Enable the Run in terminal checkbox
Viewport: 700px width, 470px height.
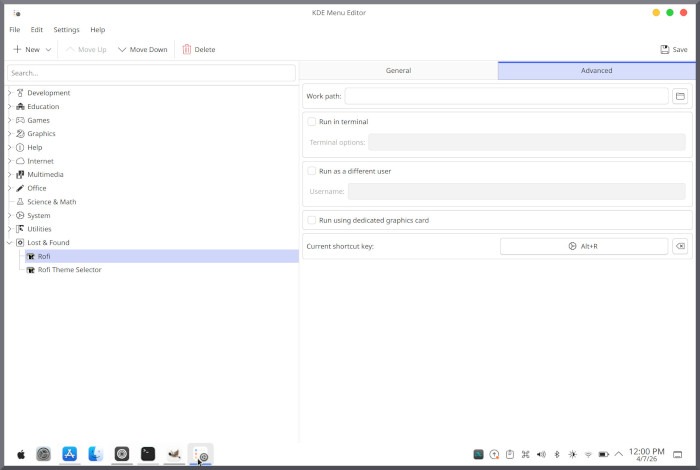(x=312, y=122)
